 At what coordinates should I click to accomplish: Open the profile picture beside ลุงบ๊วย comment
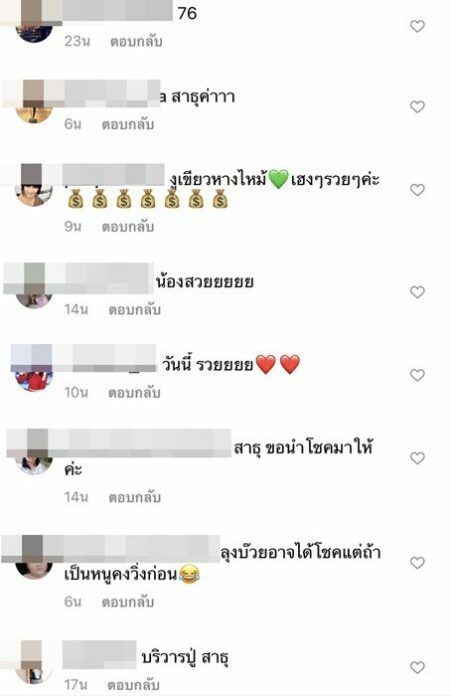pos(34,561)
